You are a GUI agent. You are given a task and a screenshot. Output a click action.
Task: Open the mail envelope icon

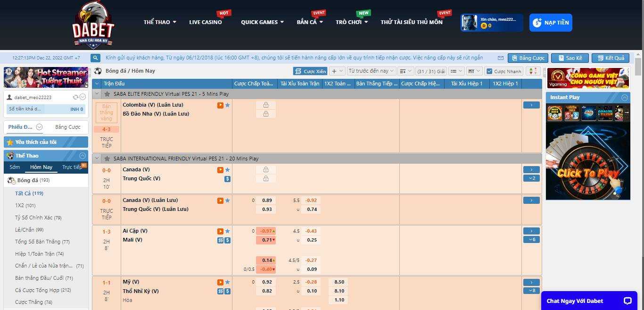[501, 58]
